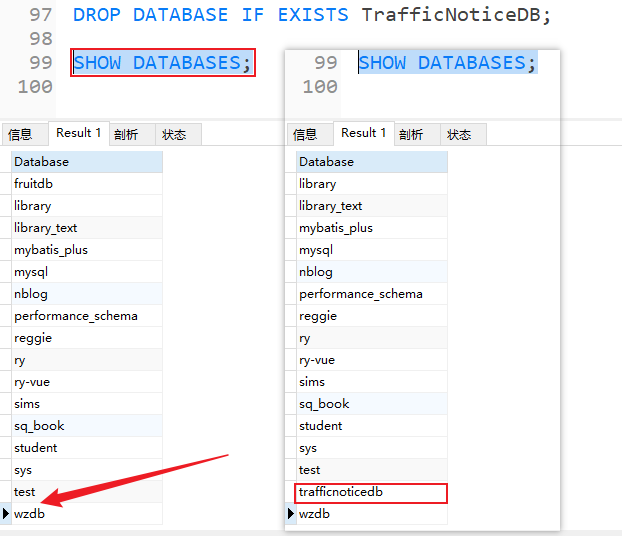Select mybatis_plus row in right result

pos(372,228)
